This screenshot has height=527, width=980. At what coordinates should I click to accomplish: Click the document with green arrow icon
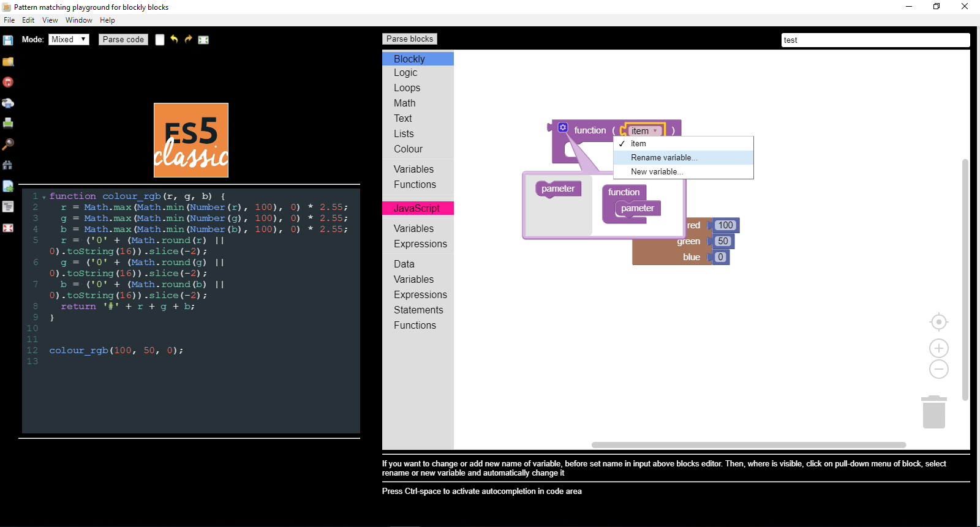pos(8,186)
